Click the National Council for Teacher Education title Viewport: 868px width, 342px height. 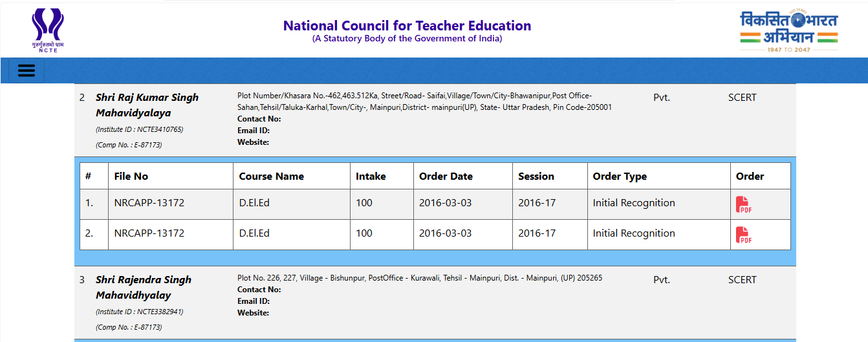pos(407,26)
